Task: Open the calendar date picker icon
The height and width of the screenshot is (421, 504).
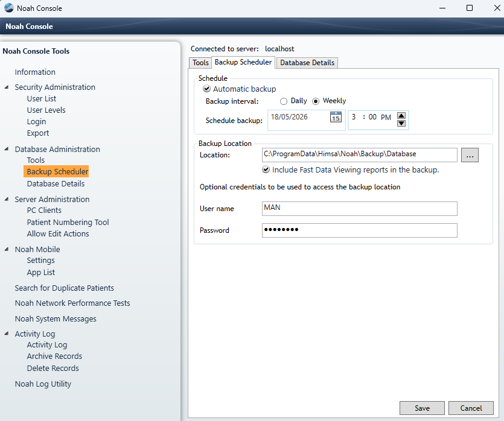Action: point(336,117)
